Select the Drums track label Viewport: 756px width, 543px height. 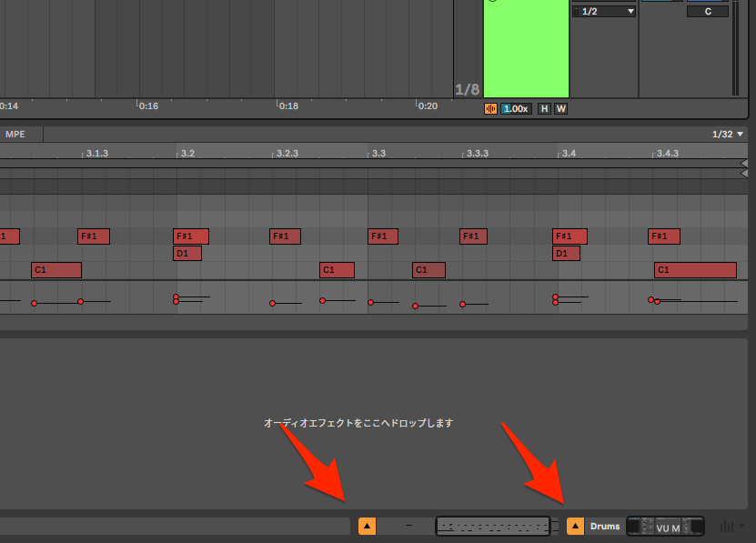[x=605, y=526]
